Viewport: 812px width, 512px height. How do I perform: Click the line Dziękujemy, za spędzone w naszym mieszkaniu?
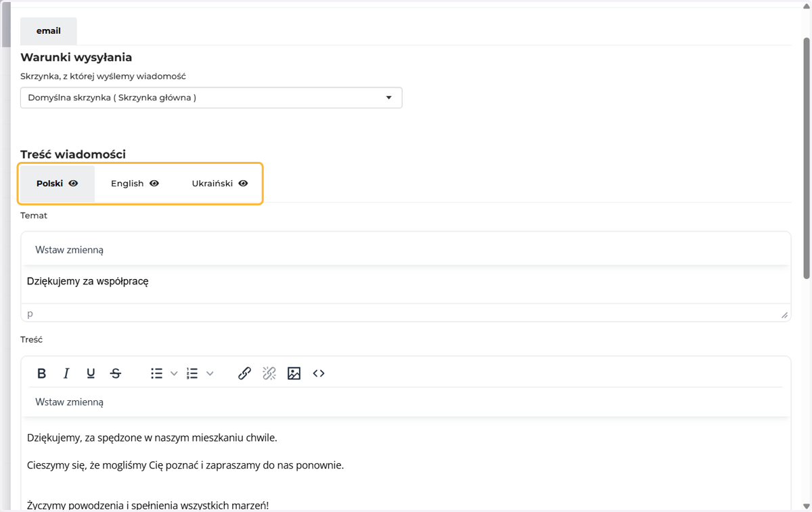click(152, 438)
